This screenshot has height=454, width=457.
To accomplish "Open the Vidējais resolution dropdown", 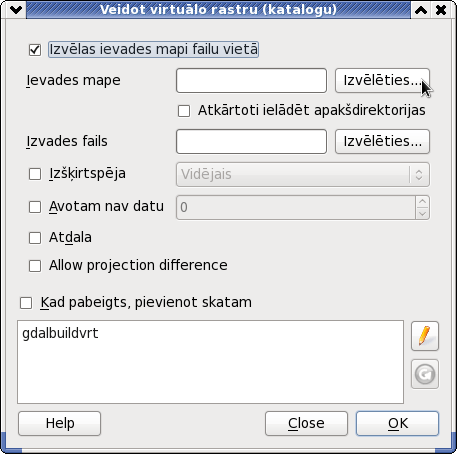I will (x=303, y=174).
